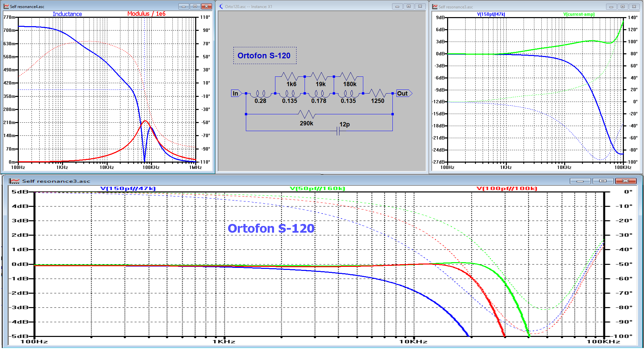Click the 1MHz frequency axis label

tap(196, 167)
